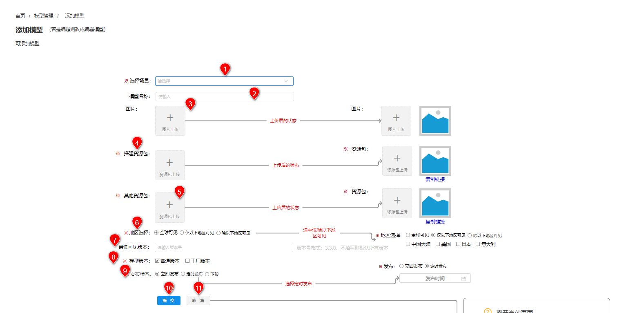Go to 首页 breadcrumb
644x313 pixels.
[20, 16]
